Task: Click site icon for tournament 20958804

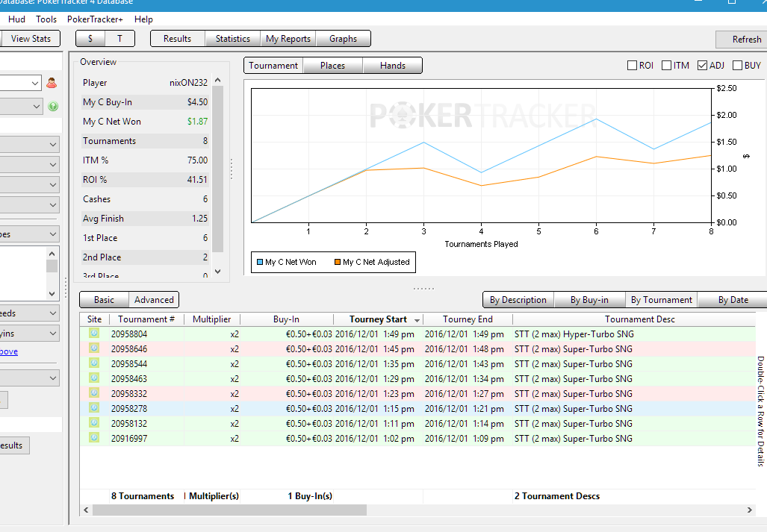Action: [x=94, y=334]
